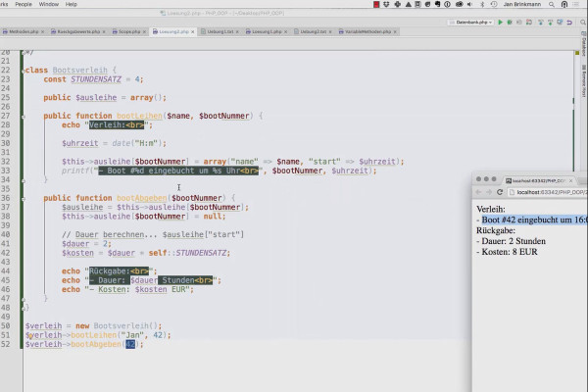Open the People menu
The height and width of the screenshot is (392, 588).
point(24,4)
